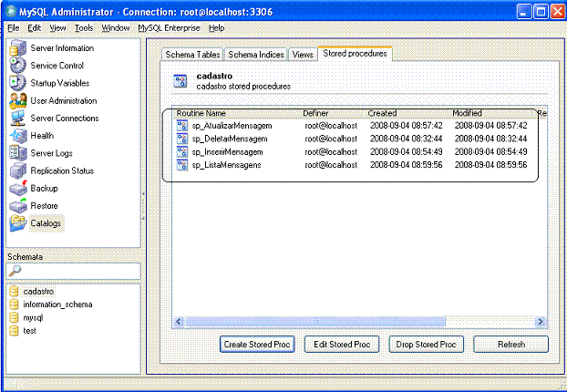The height and width of the screenshot is (392, 567).
Task: Open the Help menu
Action: point(216,28)
